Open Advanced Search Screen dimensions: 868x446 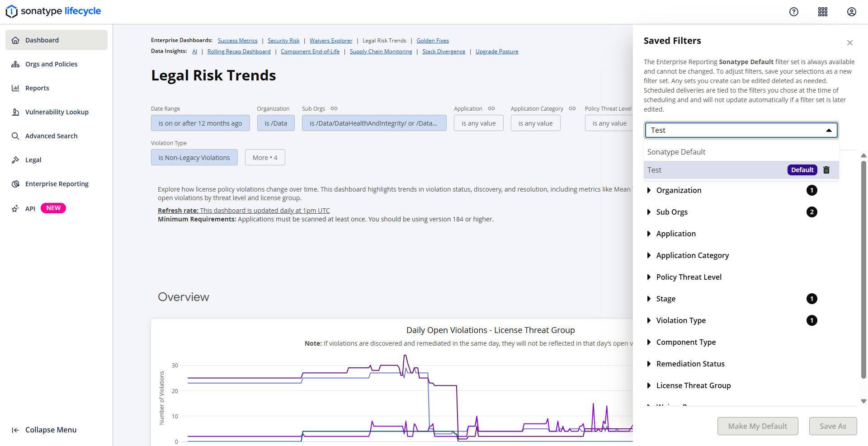tap(57, 136)
